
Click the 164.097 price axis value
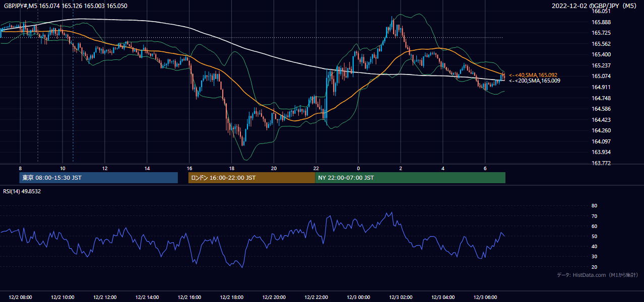pos(601,141)
